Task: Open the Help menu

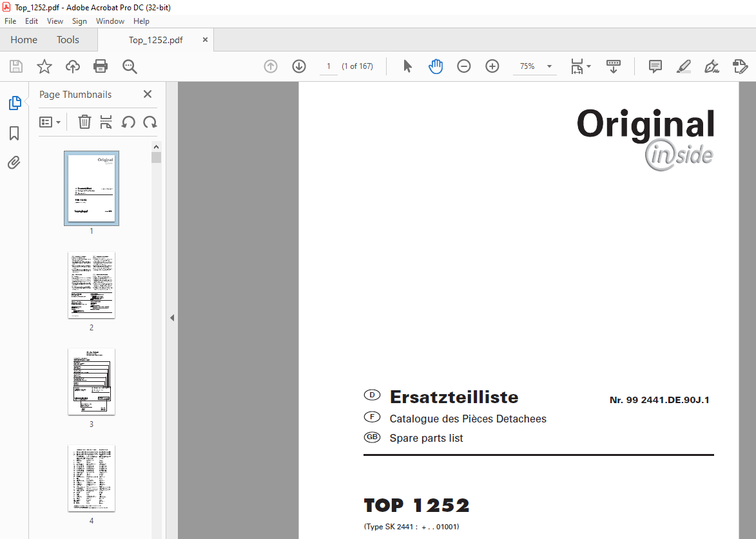Action: point(141,21)
